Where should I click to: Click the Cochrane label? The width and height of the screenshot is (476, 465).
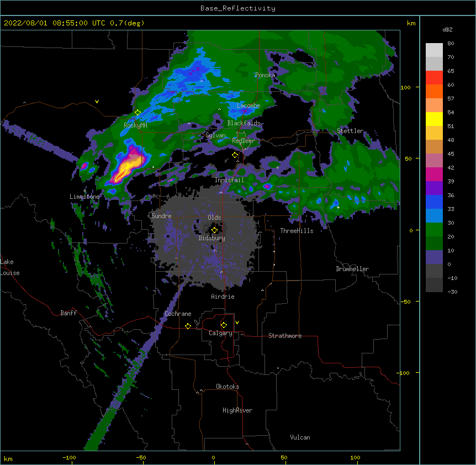pos(178,314)
